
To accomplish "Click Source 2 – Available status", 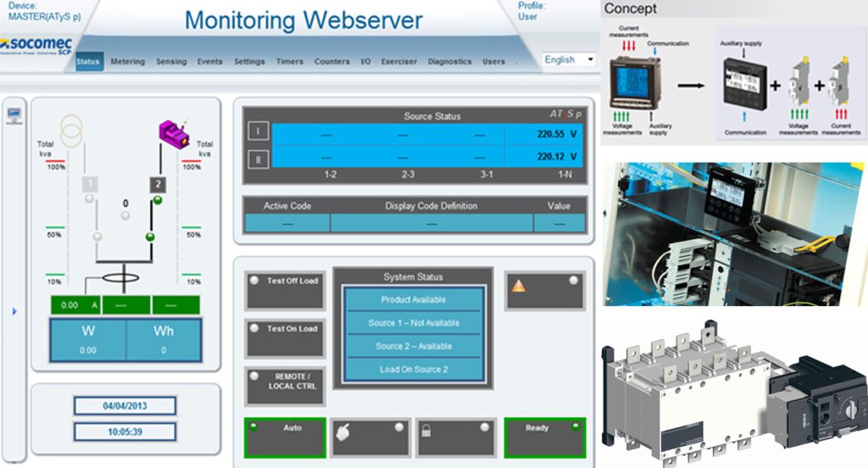I will (414, 346).
